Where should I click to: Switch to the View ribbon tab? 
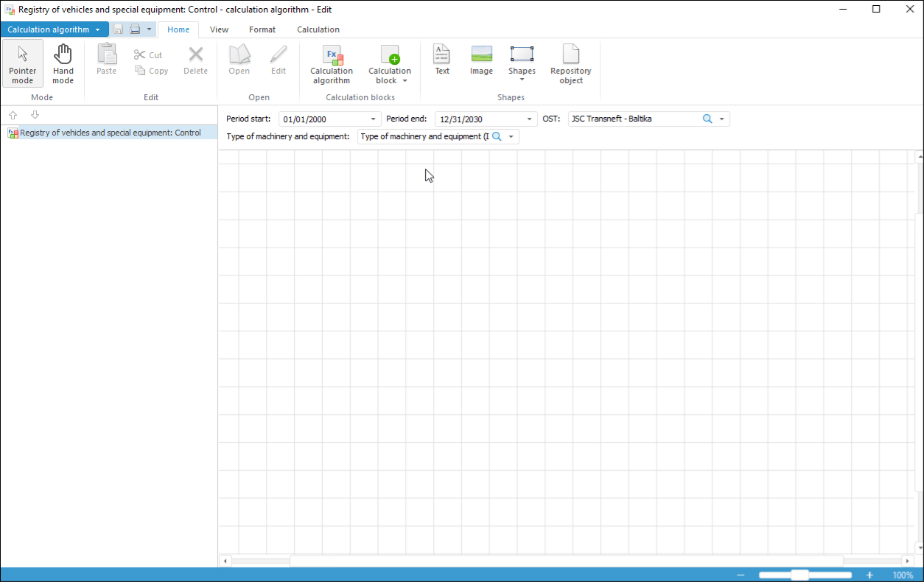coord(219,29)
